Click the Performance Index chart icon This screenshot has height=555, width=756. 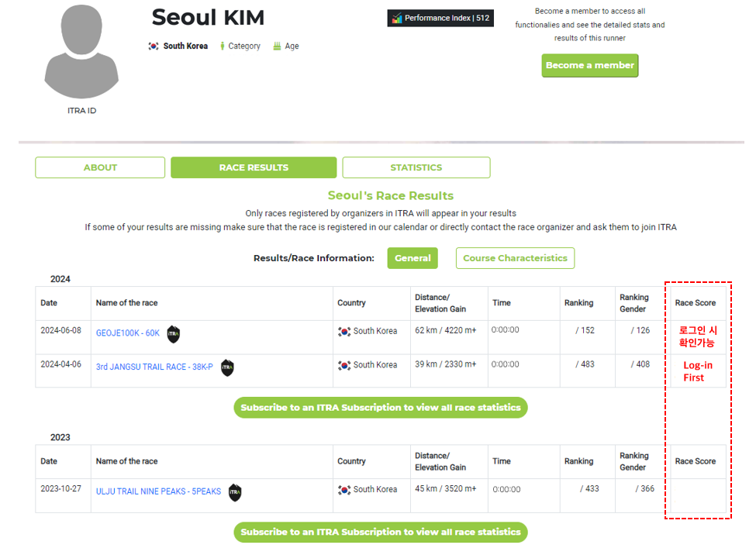coord(397,19)
